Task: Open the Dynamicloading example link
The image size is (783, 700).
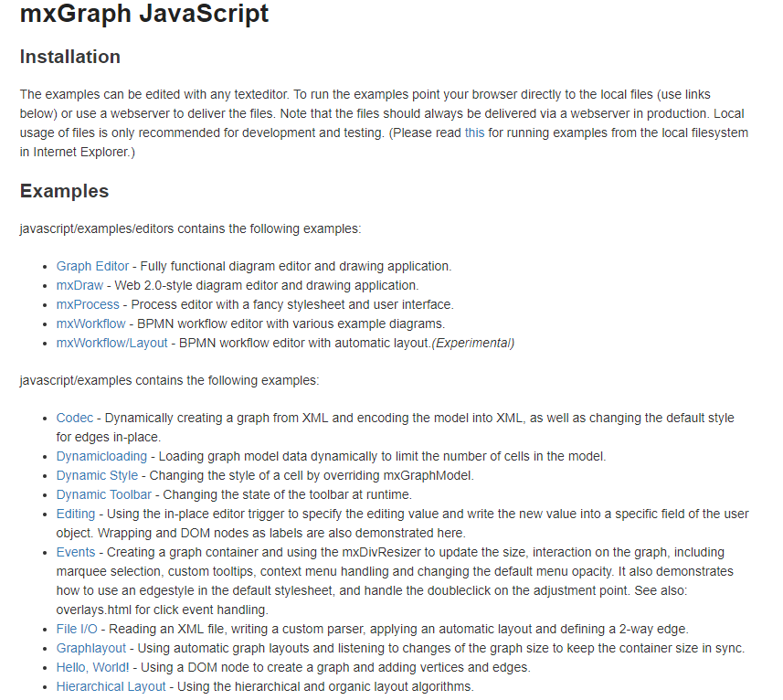Action: tap(101, 456)
